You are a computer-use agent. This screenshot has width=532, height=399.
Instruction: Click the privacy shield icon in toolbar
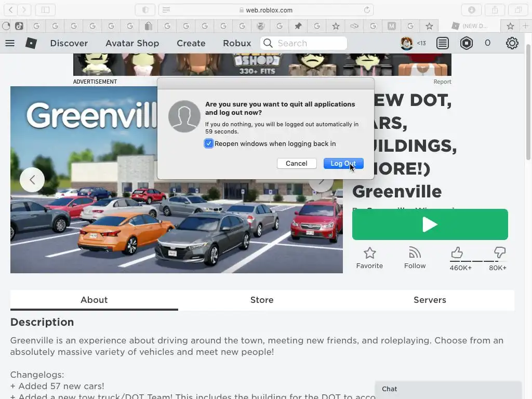click(145, 10)
